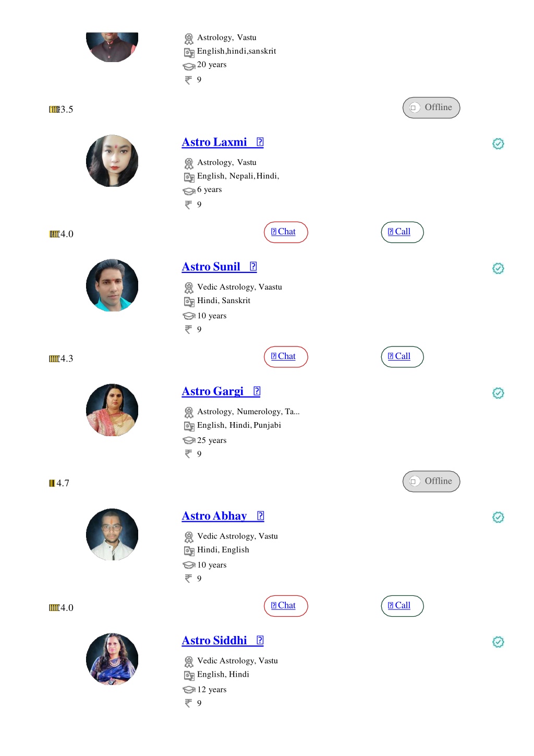The height and width of the screenshot is (756, 534).
Task: Open Astro Laxmi's profile link
Action: [x=223, y=142]
